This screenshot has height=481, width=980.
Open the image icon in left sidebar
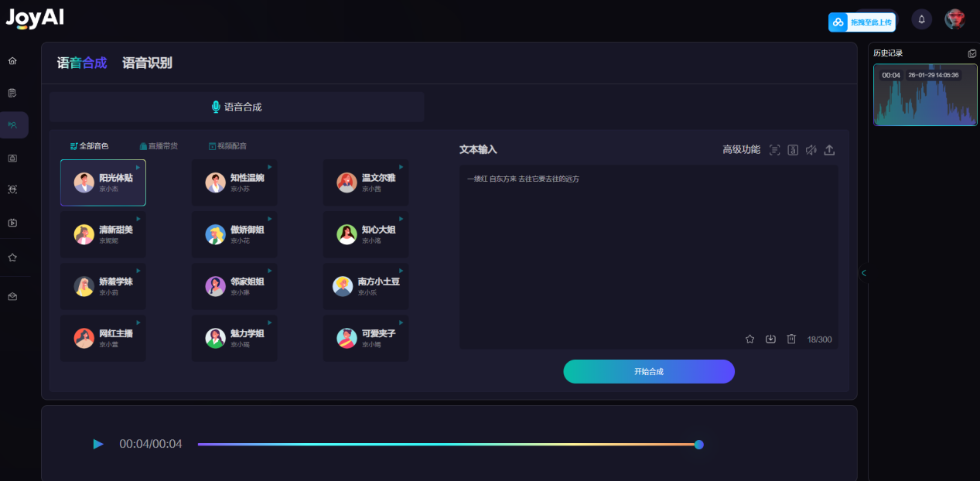[12, 158]
